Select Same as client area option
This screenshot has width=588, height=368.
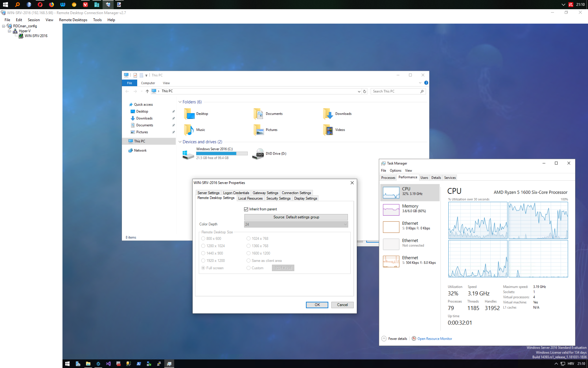(x=248, y=261)
